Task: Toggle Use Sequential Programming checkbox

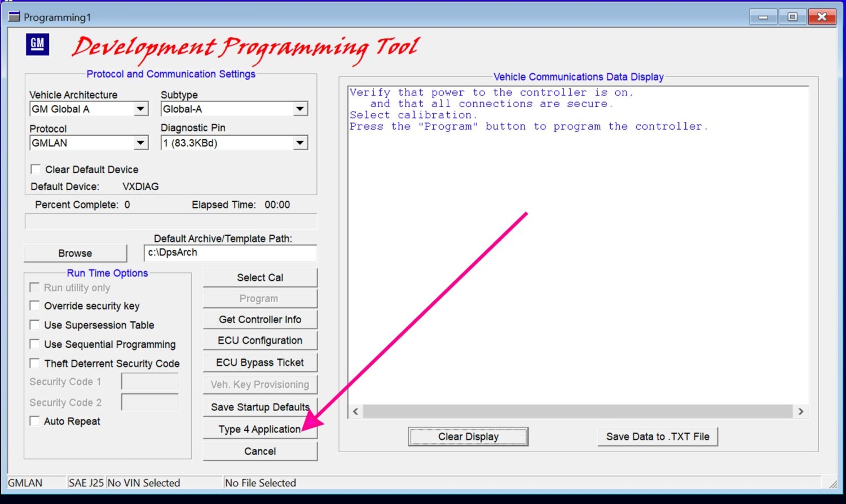Action: pyautogui.click(x=34, y=344)
